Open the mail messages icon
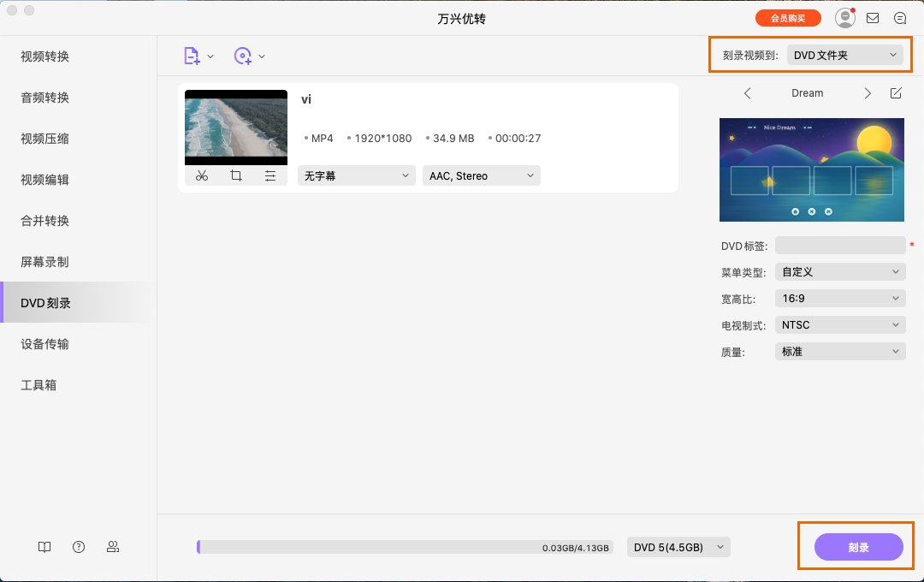Image resolution: width=924 pixels, height=582 pixels. [873, 18]
